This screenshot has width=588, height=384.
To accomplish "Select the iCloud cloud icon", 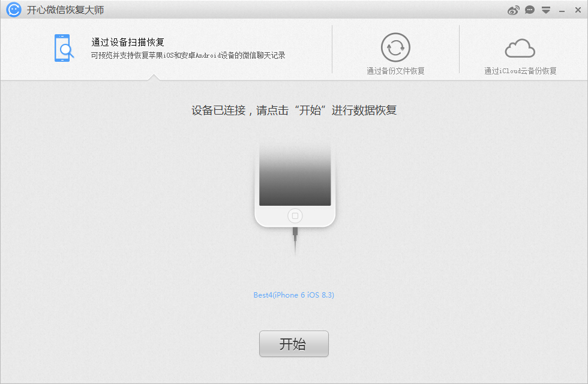I will click(x=520, y=47).
